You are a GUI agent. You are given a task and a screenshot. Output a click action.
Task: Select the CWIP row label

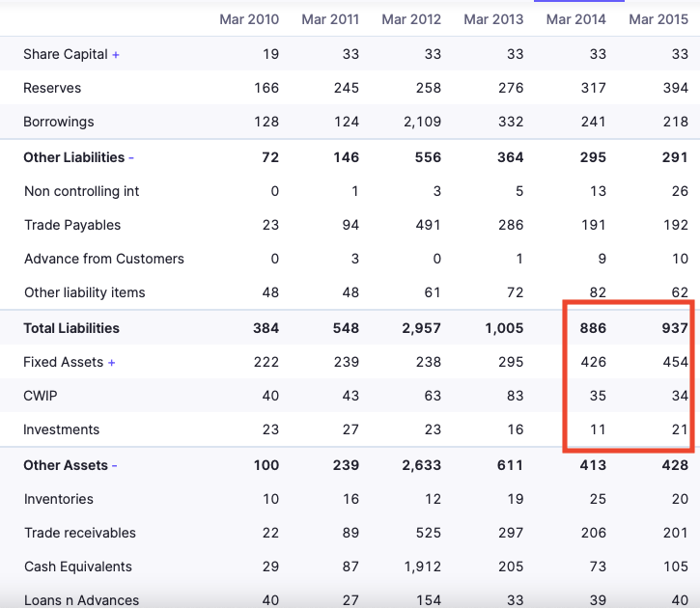click(x=41, y=396)
